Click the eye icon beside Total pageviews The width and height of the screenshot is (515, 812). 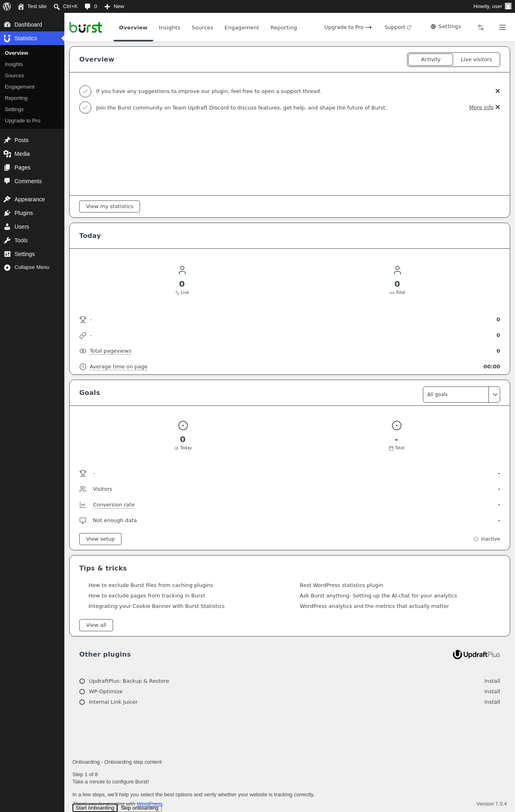83,351
